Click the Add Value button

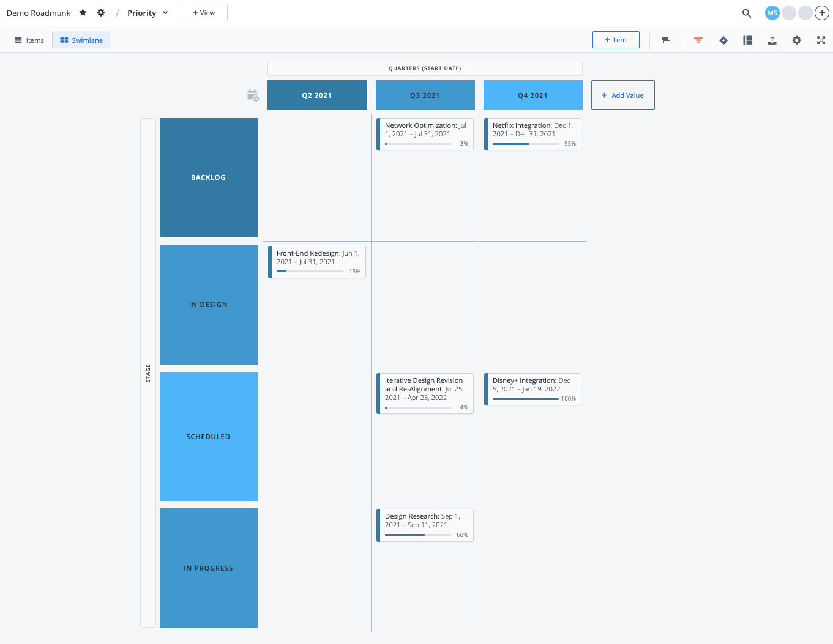coord(622,95)
